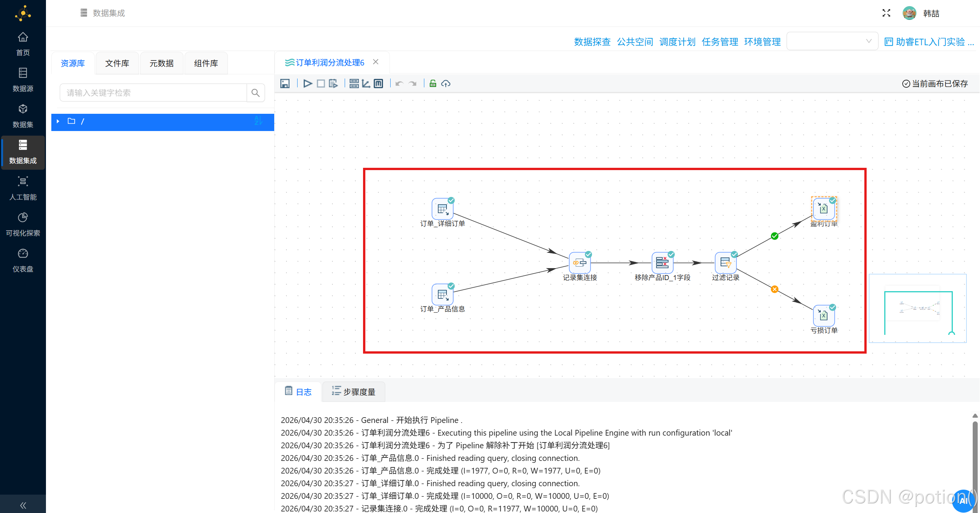
Task: Open the 调度计划 link
Action: click(677, 42)
